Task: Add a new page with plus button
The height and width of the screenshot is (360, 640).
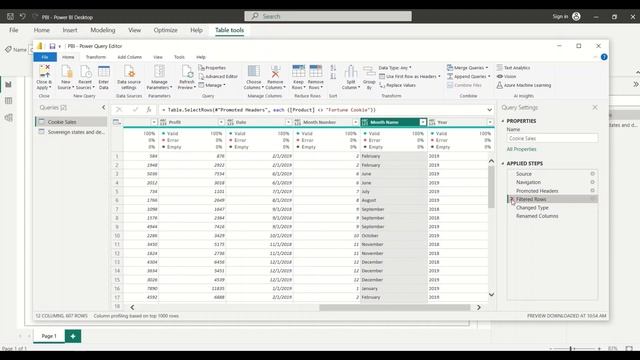Action: click(x=73, y=336)
